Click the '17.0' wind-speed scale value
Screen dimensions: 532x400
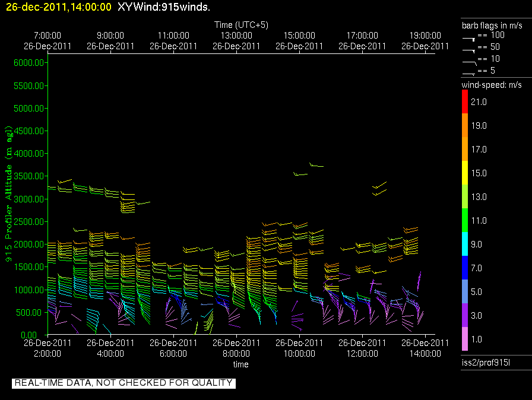pos(479,150)
